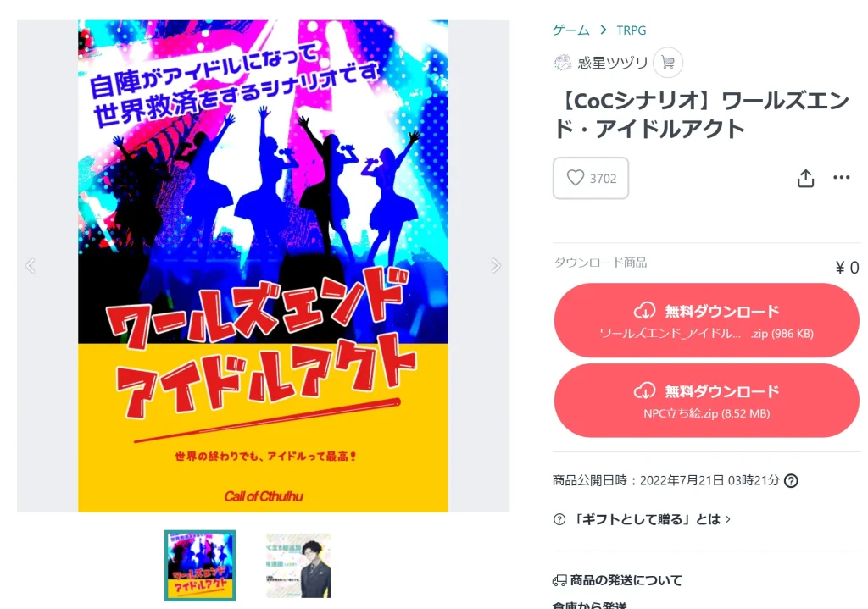Screen dimensions: 868x609
Task: Open the three-dots more options menu
Action: tap(841, 177)
